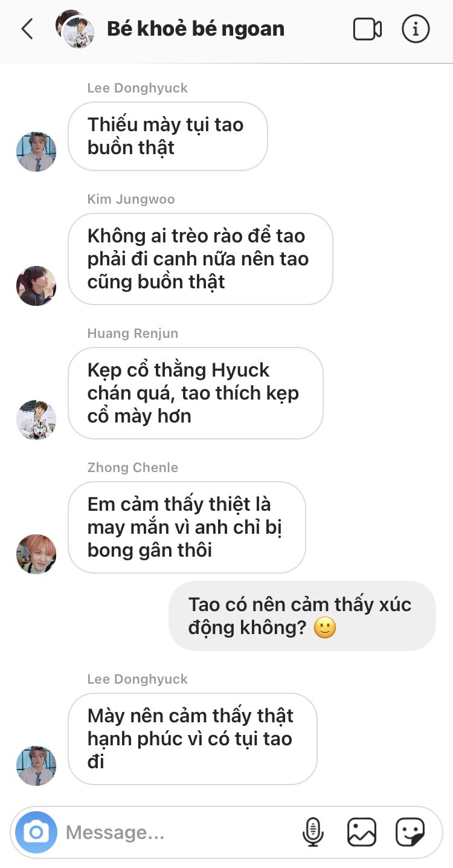Viewport: 453px width, 868px height.
Task: Select message starting 'Kẹp cổ thằng Hyuck'
Action: click(196, 393)
